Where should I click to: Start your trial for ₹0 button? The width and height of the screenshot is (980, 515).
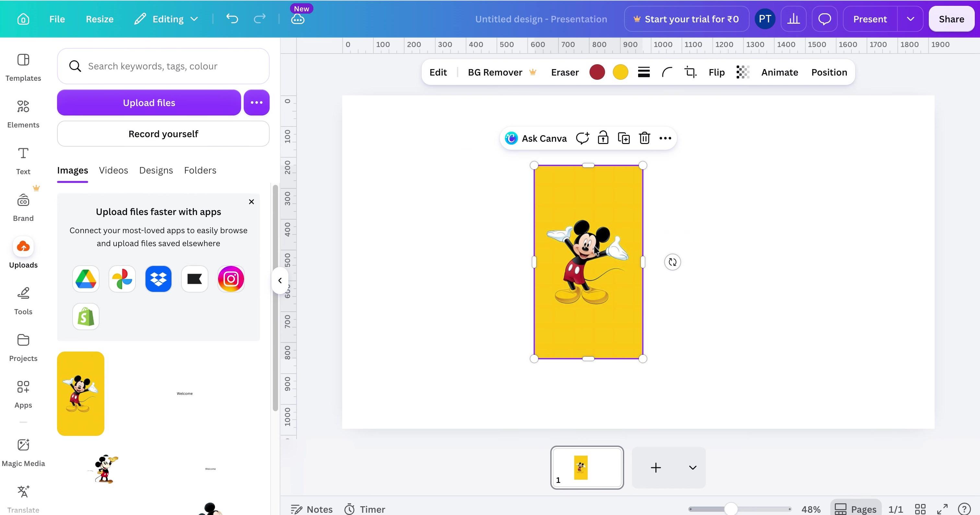point(686,19)
